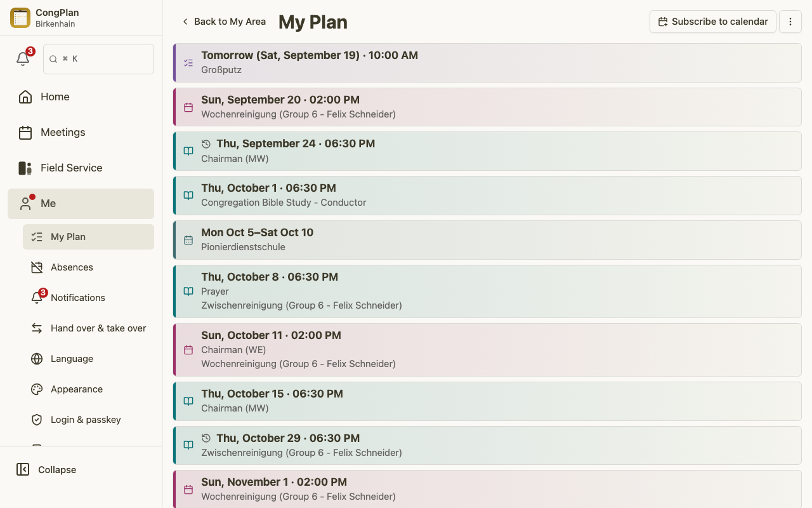
Task: Focus the sidebar search field
Action: (x=98, y=59)
